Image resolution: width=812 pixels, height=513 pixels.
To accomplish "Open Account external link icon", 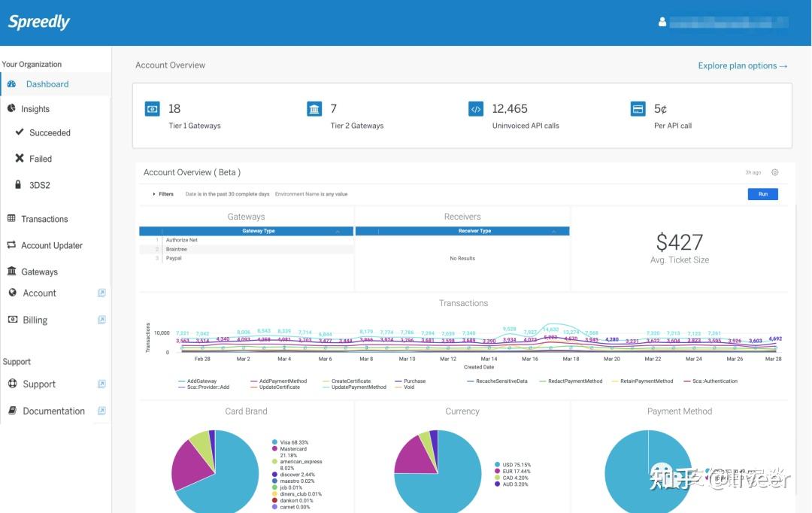I will 101,293.
